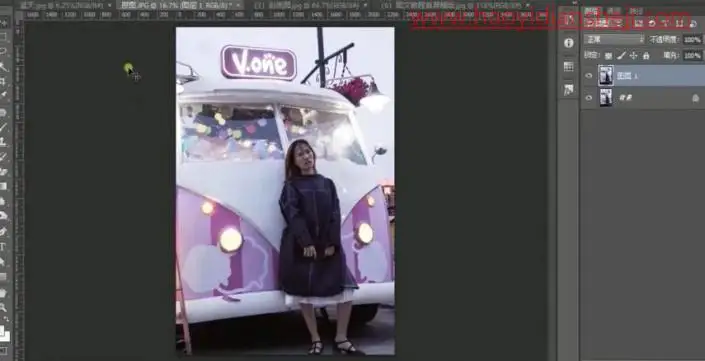
Task: Select the Brush tool
Action: (4, 126)
